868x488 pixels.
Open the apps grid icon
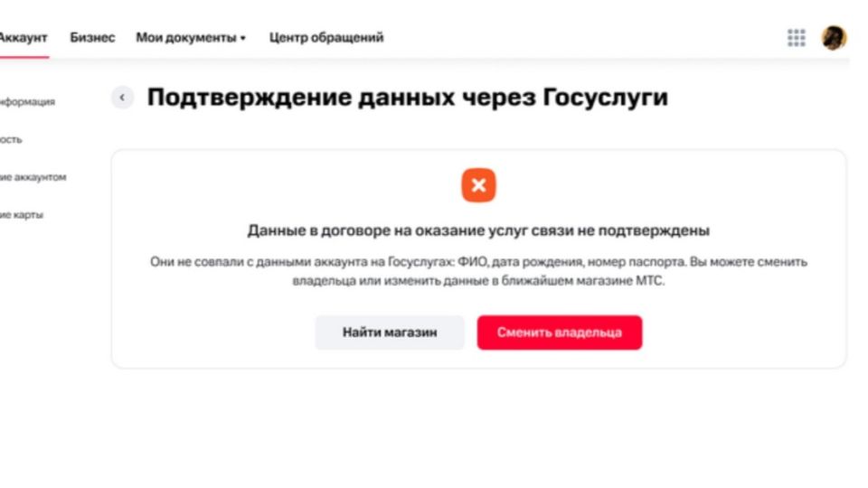coord(796,38)
